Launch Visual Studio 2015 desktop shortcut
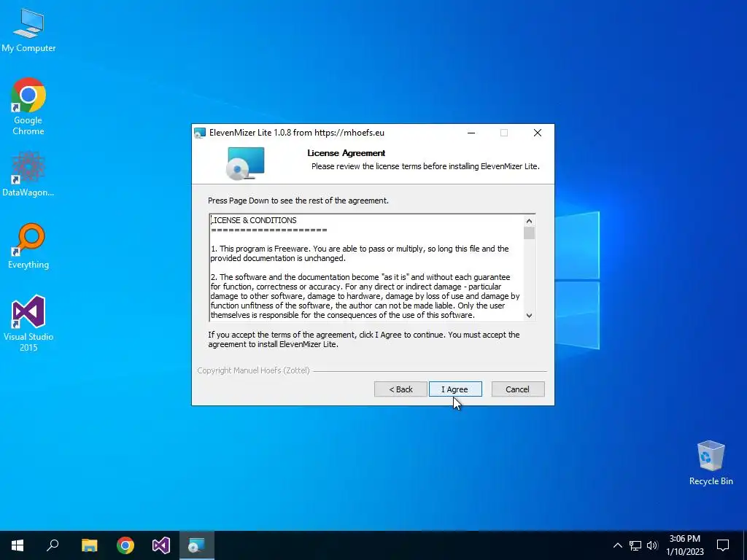 (28, 323)
